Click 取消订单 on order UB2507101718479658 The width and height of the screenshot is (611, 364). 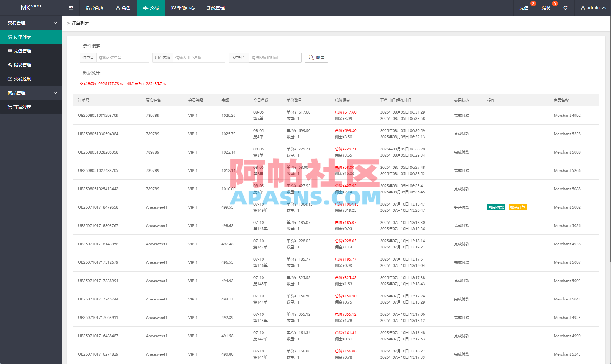pos(517,207)
